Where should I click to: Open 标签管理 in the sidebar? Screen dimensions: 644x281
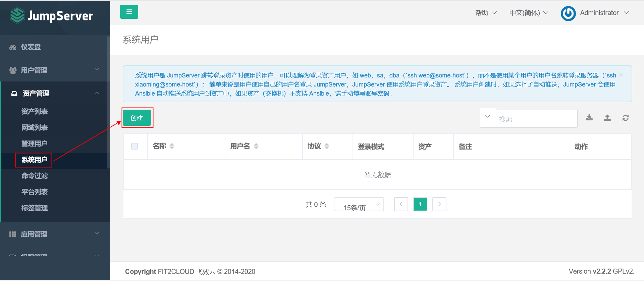click(35, 208)
